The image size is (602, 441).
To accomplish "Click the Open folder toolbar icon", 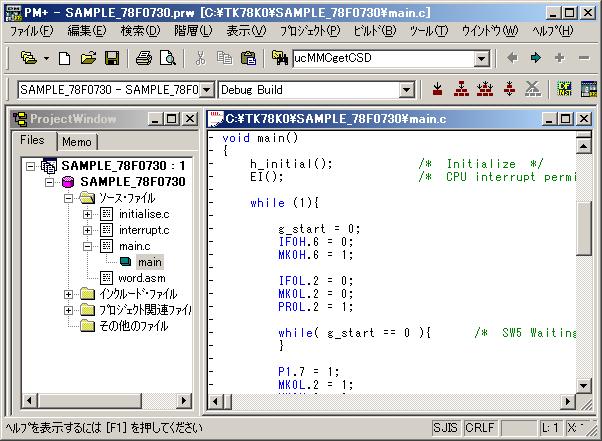I will pos(88,58).
